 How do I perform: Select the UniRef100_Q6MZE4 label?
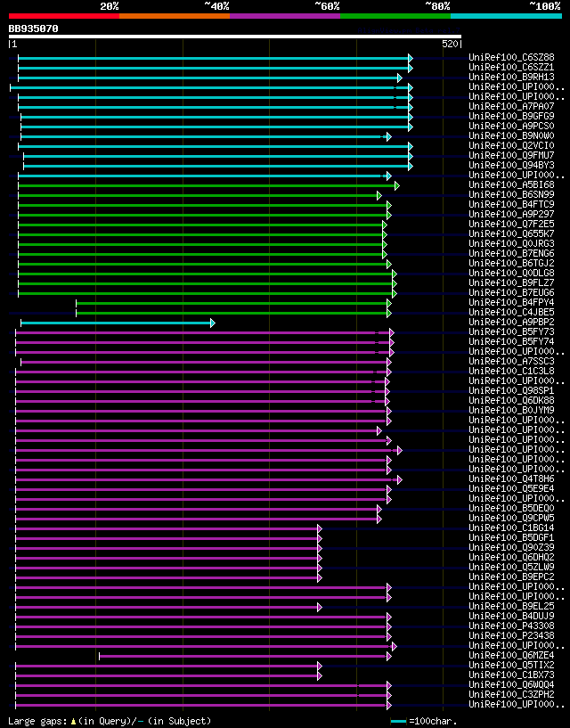(x=511, y=655)
